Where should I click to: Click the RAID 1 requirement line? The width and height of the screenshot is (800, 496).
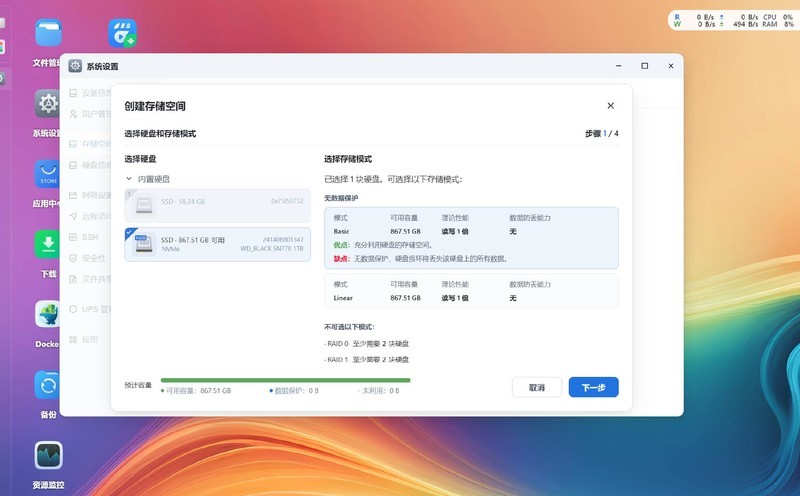tap(366, 360)
